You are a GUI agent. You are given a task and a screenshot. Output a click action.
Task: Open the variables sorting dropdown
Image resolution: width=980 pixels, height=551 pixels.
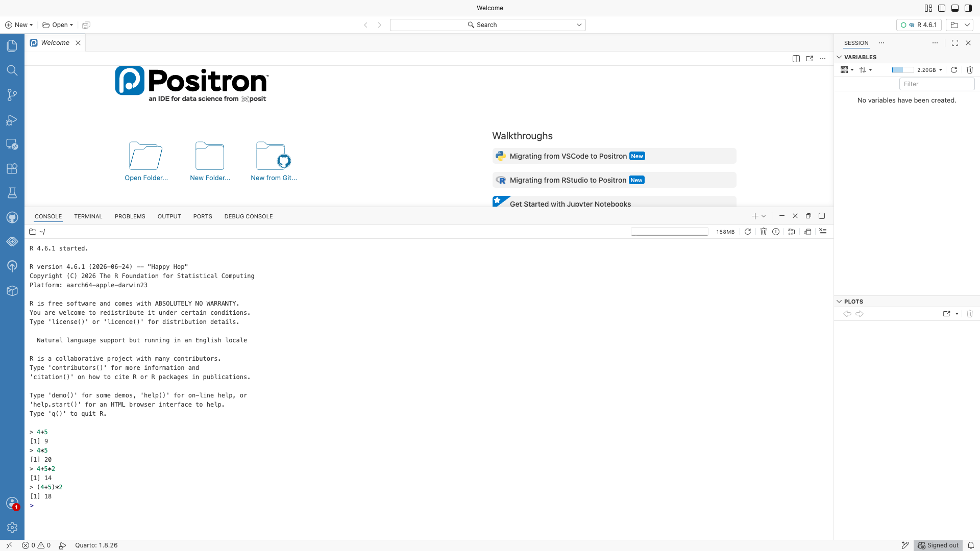866,70
